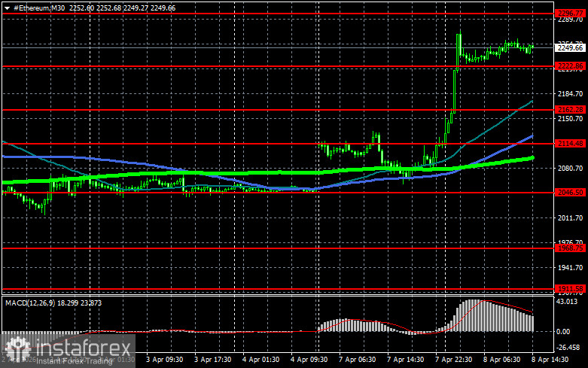The height and width of the screenshot is (368, 588).
Task: Select the red level label 2162.28
Action: [570, 109]
